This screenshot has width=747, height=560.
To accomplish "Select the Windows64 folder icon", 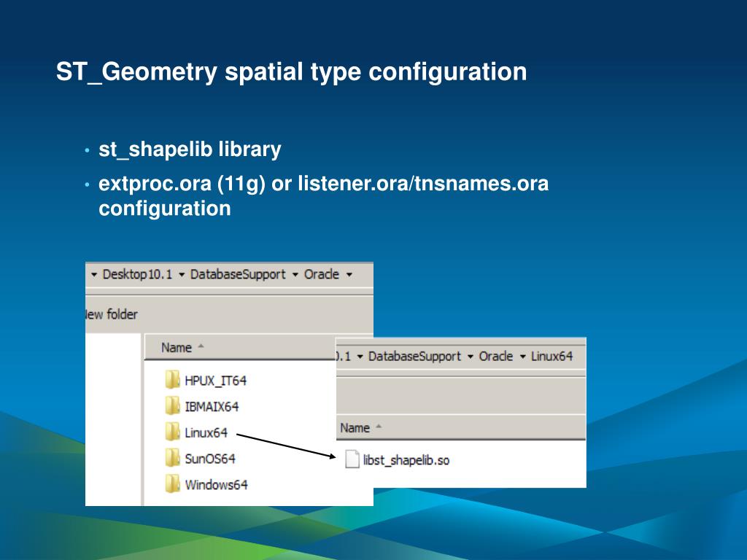I will (x=172, y=484).
